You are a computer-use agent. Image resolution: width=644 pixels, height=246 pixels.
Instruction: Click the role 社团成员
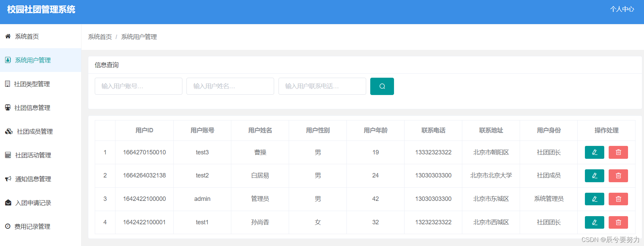(549, 175)
